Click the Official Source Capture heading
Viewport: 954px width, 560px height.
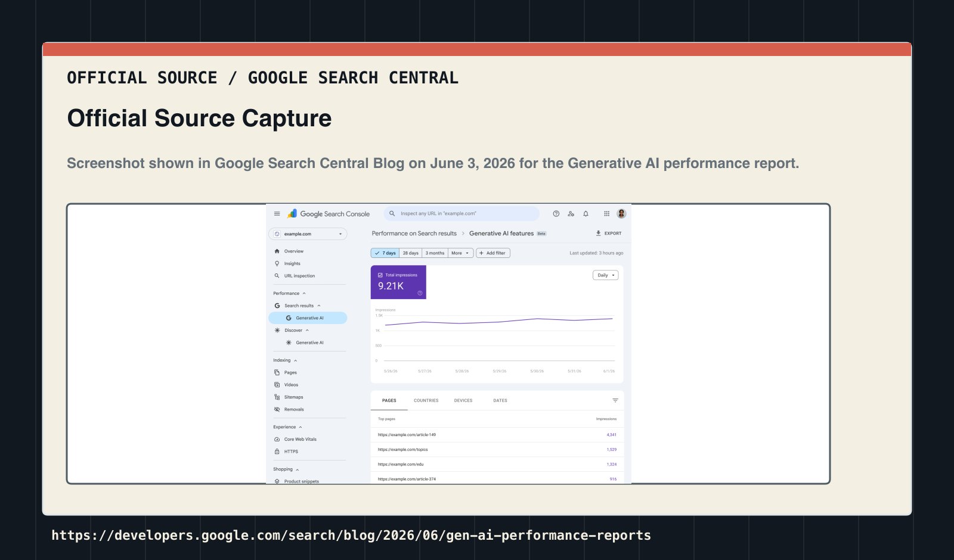(199, 118)
